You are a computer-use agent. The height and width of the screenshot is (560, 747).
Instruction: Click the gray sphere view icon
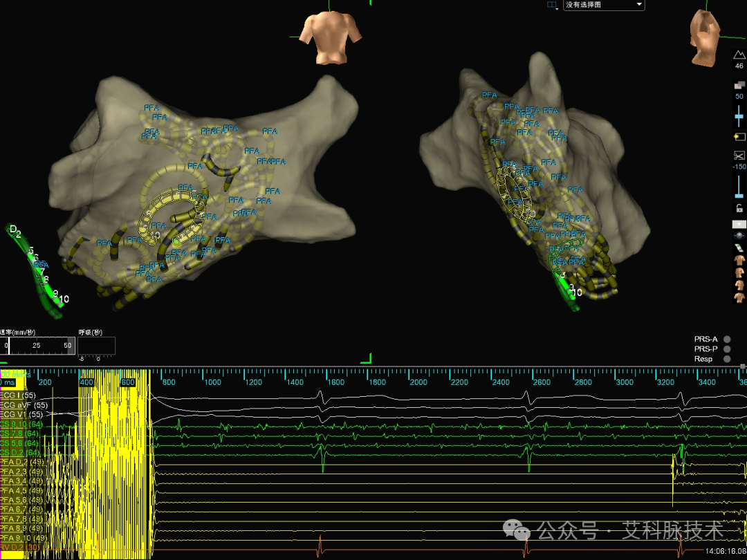(x=739, y=236)
